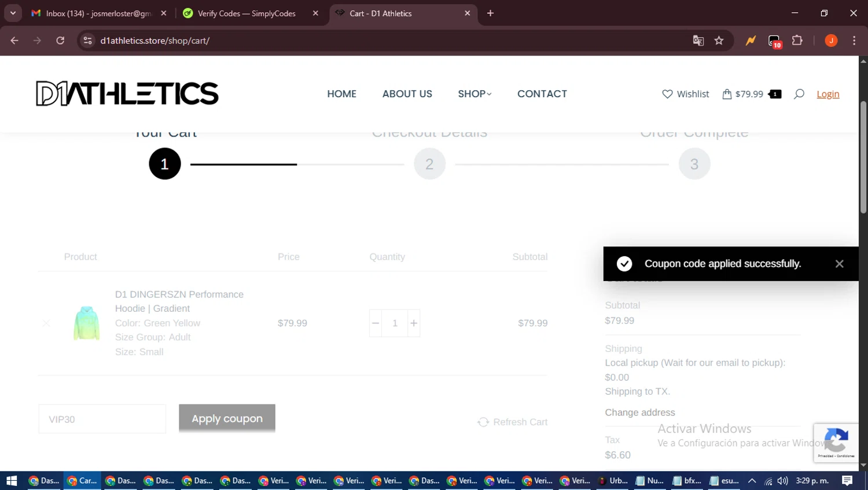Open the bfx... Notepad taskbar window
Image resolution: width=868 pixels, height=490 pixels.
tap(687, 480)
